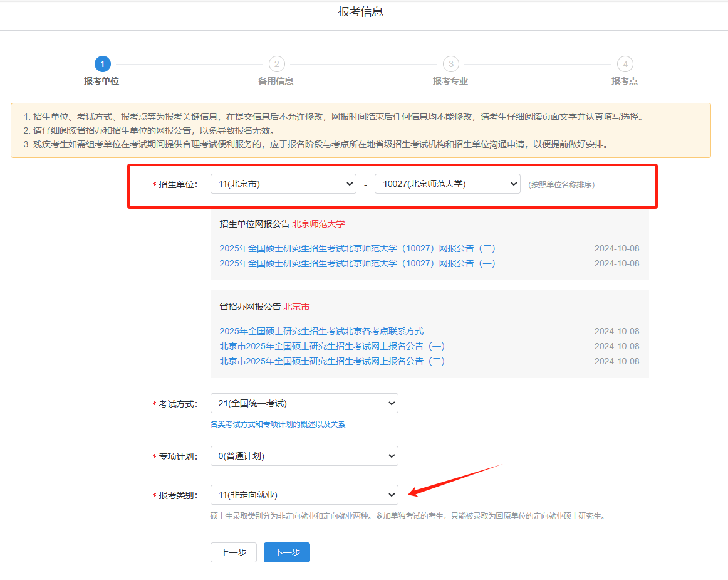This screenshot has height=580, width=728.
Task: Click the 上一步 button
Action: click(233, 552)
